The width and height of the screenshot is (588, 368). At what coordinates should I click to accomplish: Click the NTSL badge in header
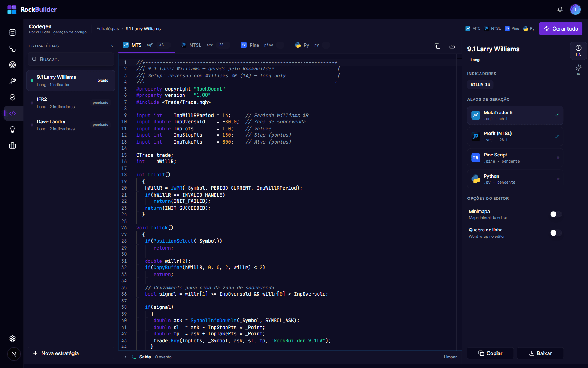point(492,29)
